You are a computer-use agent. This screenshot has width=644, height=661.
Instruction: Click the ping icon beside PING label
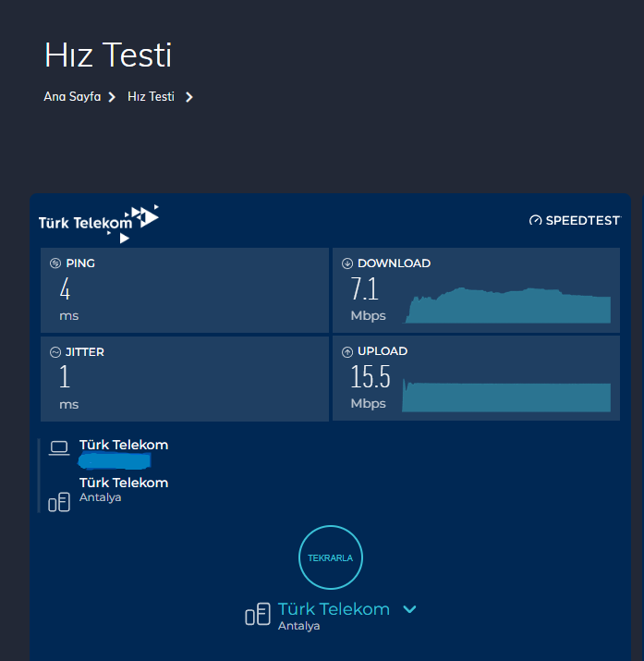pos(55,263)
